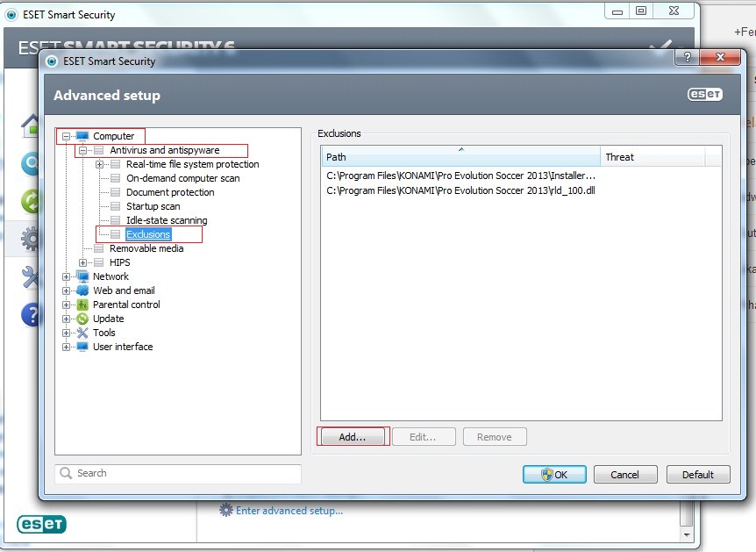Open Enter advanced setup link
This screenshot has width=756, height=552.
coord(289,511)
